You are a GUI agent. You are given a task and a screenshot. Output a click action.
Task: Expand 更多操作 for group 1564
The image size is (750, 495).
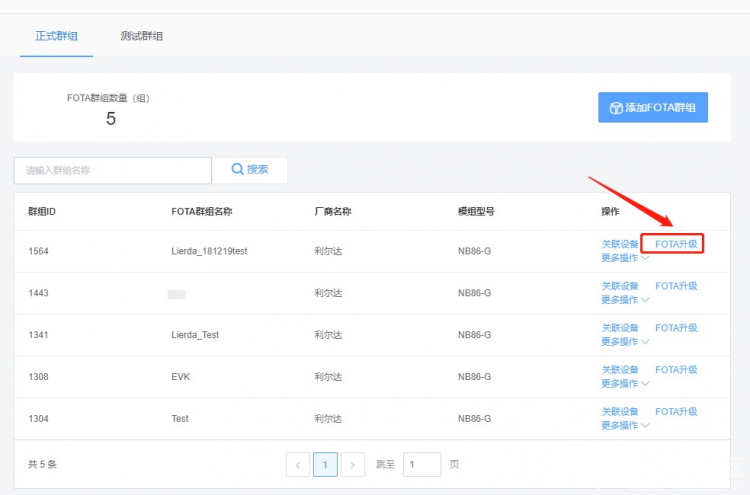(x=625, y=258)
